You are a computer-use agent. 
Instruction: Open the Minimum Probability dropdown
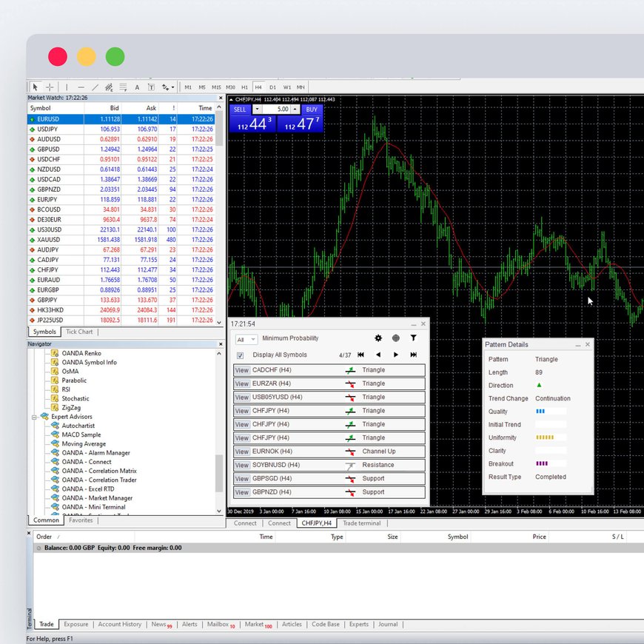(x=246, y=339)
